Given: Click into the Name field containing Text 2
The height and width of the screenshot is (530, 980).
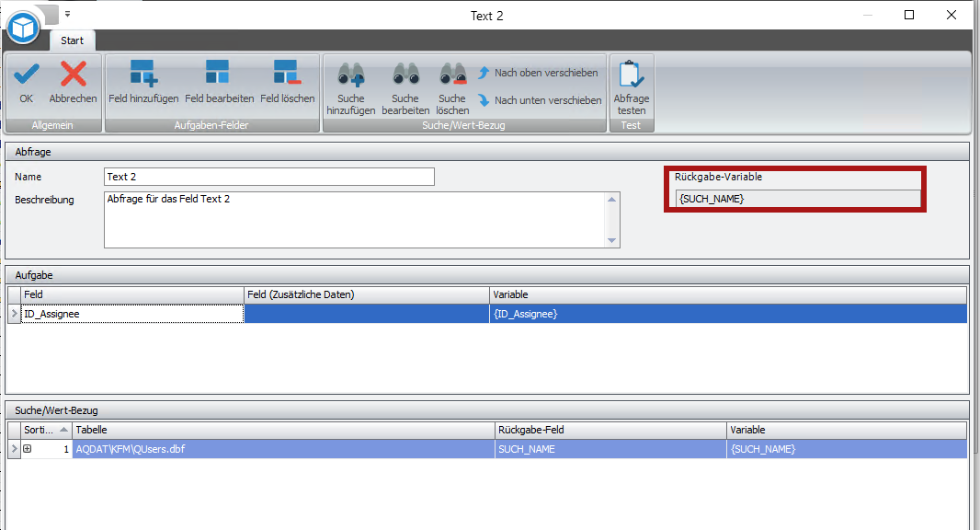Looking at the screenshot, I should coord(269,177).
